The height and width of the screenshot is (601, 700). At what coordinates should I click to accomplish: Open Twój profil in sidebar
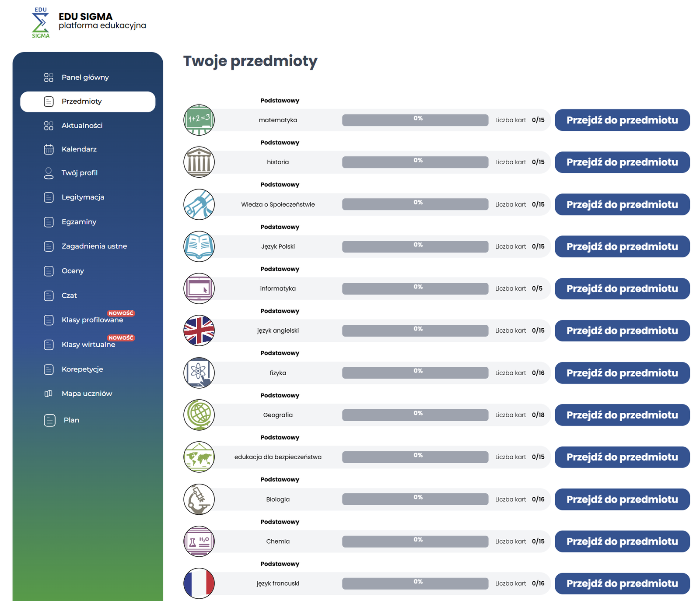[79, 173]
